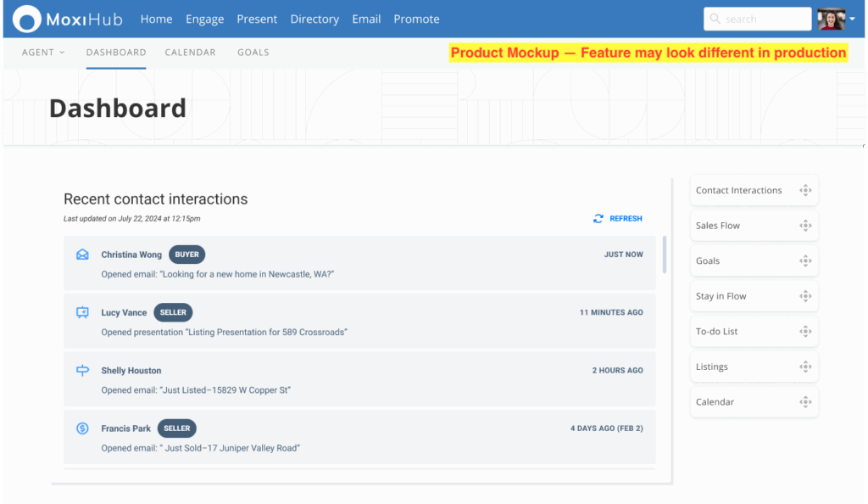Viewport: 868px width, 504px height.
Task: Expand the Agent dropdown
Action: (x=43, y=52)
